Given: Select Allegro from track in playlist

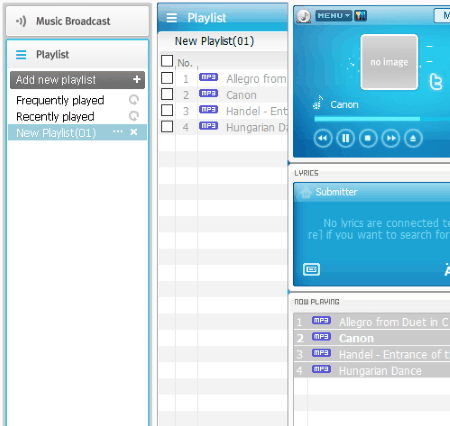Looking at the screenshot, I should (256, 79).
